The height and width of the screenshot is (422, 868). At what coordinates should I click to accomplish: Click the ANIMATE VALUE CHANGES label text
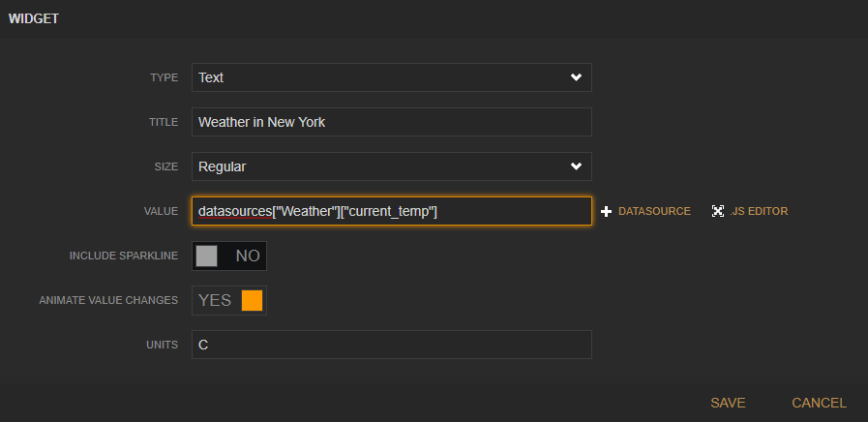tap(108, 300)
